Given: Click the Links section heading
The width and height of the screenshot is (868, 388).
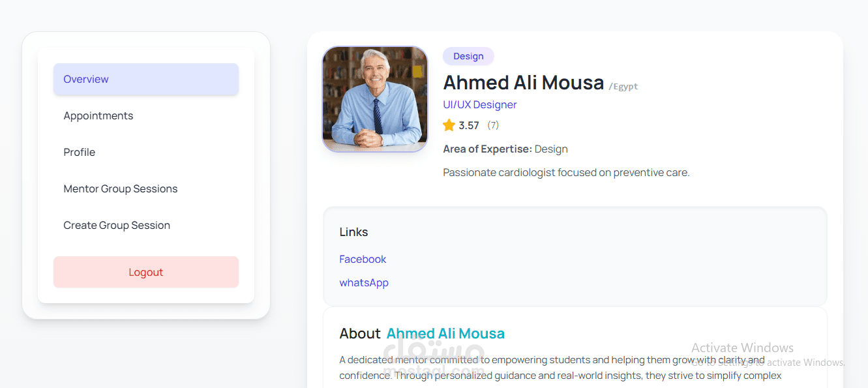Looking at the screenshot, I should 353,232.
